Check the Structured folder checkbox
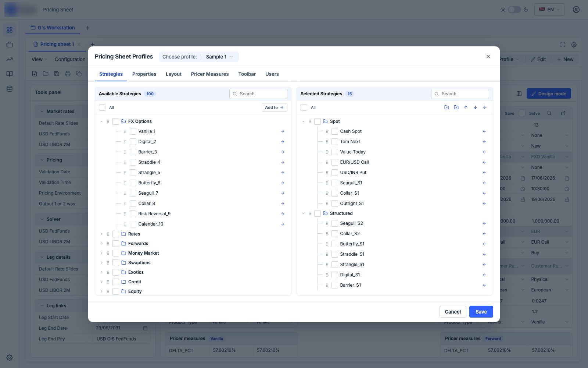The width and height of the screenshot is (588, 368). [318, 213]
